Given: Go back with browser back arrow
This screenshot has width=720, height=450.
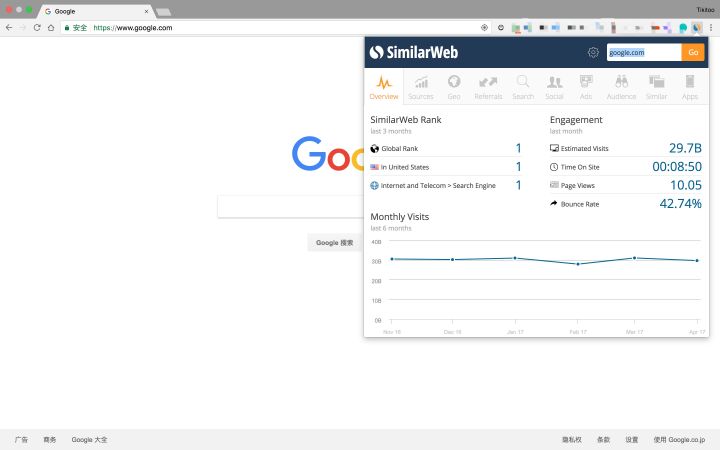Looking at the screenshot, I should (9, 28).
